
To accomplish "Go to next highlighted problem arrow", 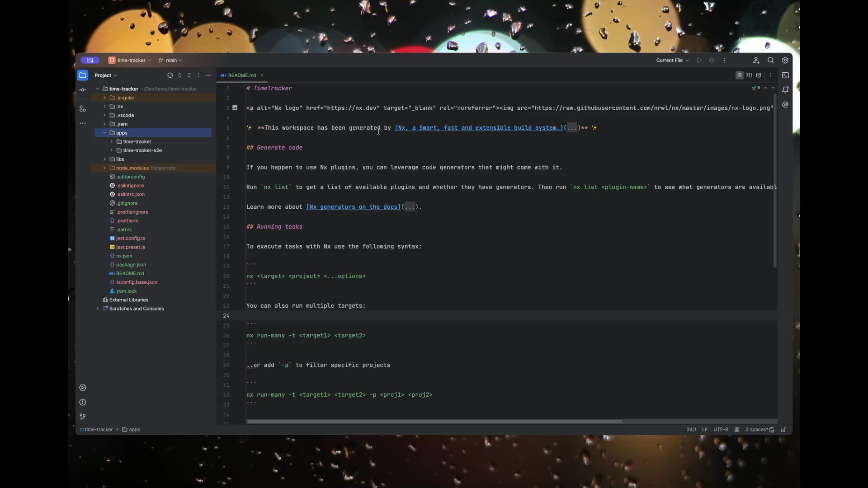I will [773, 88].
